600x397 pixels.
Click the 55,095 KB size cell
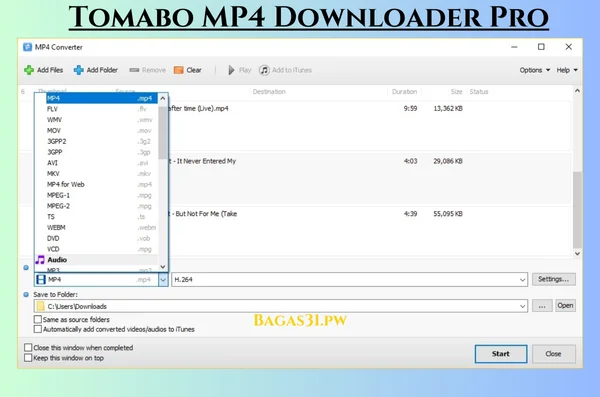pos(448,214)
